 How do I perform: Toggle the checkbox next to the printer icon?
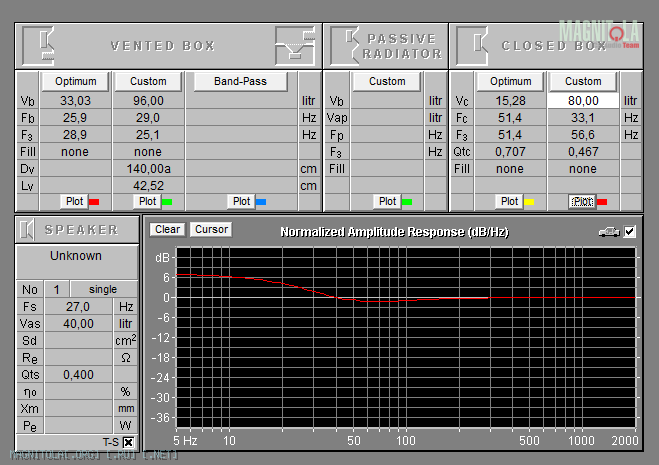click(629, 231)
